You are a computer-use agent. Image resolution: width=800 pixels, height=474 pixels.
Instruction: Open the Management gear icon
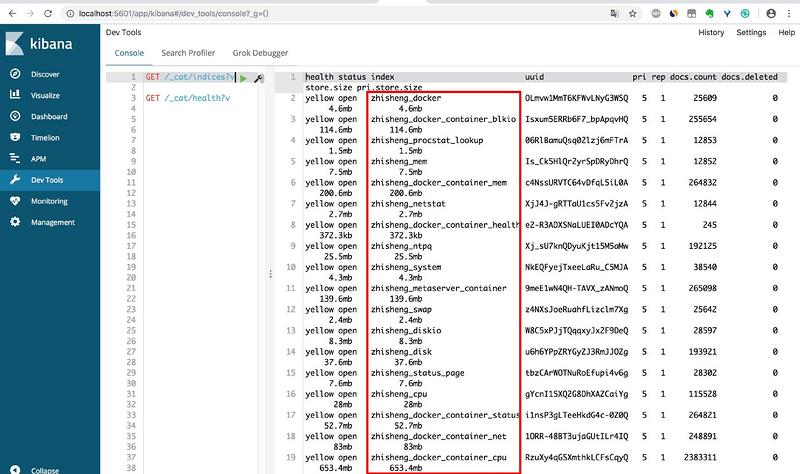pyautogui.click(x=15, y=222)
